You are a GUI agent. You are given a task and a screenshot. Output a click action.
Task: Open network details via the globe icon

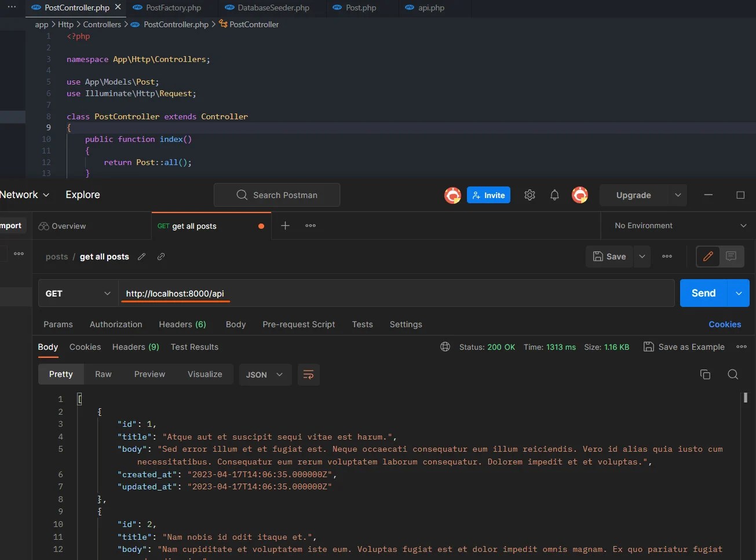[445, 346]
